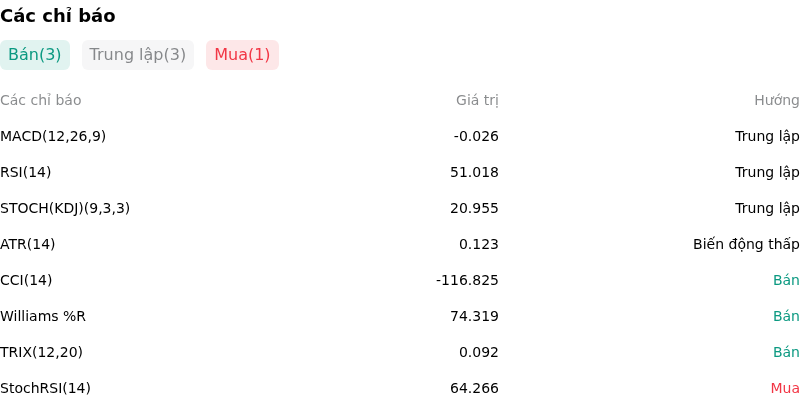Click the StochRSI(14) indicator name
The width and height of the screenshot is (800, 398).
pyautogui.click(x=45, y=388)
